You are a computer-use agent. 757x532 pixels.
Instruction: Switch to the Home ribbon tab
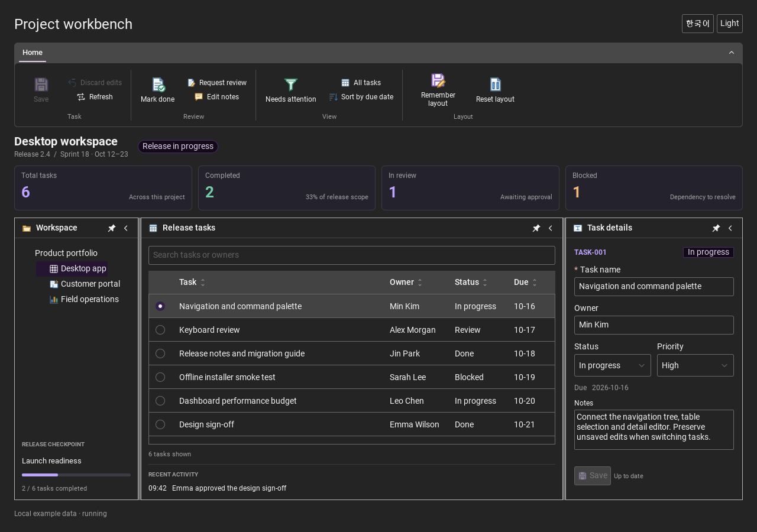(x=33, y=53)
